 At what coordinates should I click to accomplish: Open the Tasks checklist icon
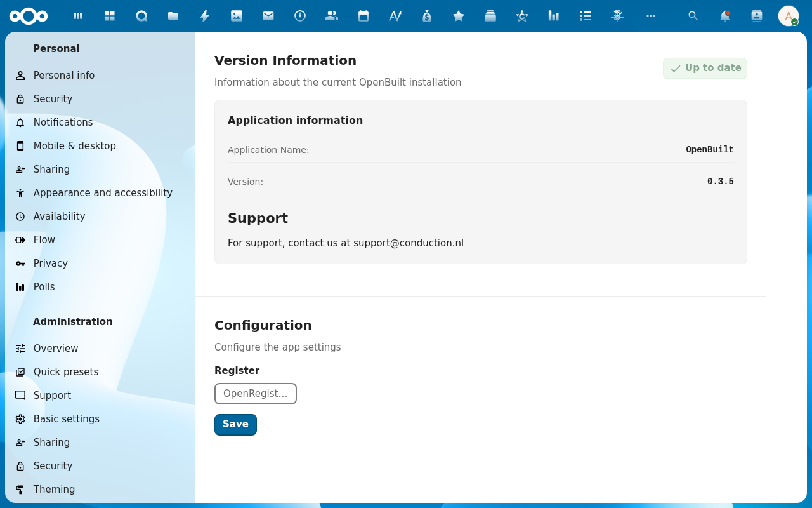click(x=586, y=16)
